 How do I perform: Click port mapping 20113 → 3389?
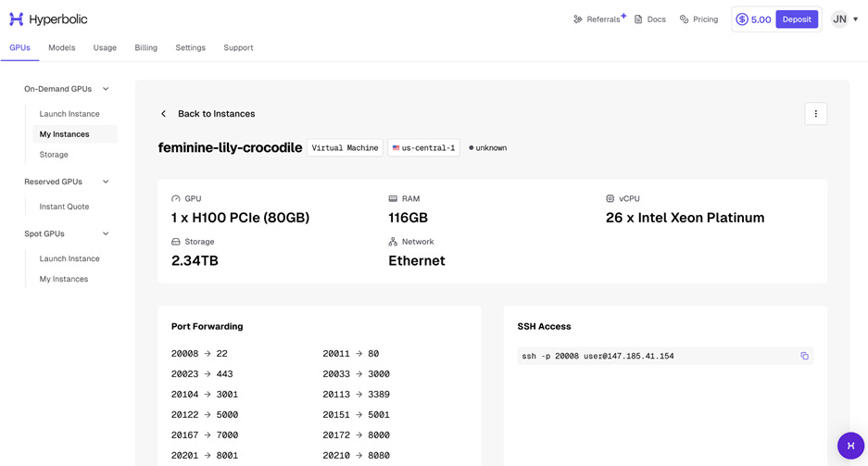[x=356, y=395]
